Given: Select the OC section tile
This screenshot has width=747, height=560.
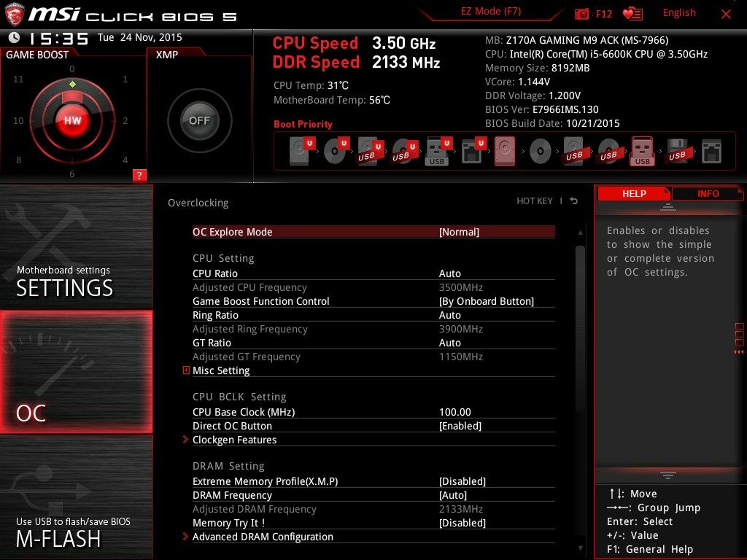Looking at the screenshot, I should (x=76, y=372).
